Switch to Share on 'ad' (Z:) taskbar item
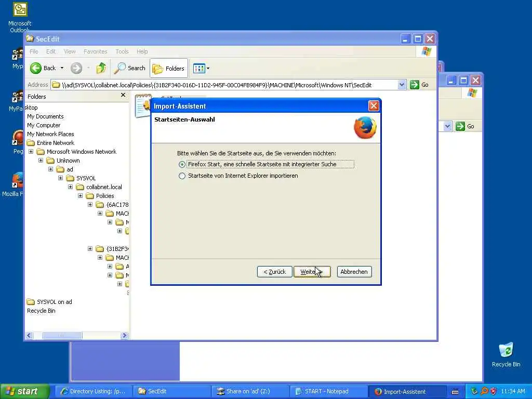This screenshot has height=399, width=532. pos(250,392)
